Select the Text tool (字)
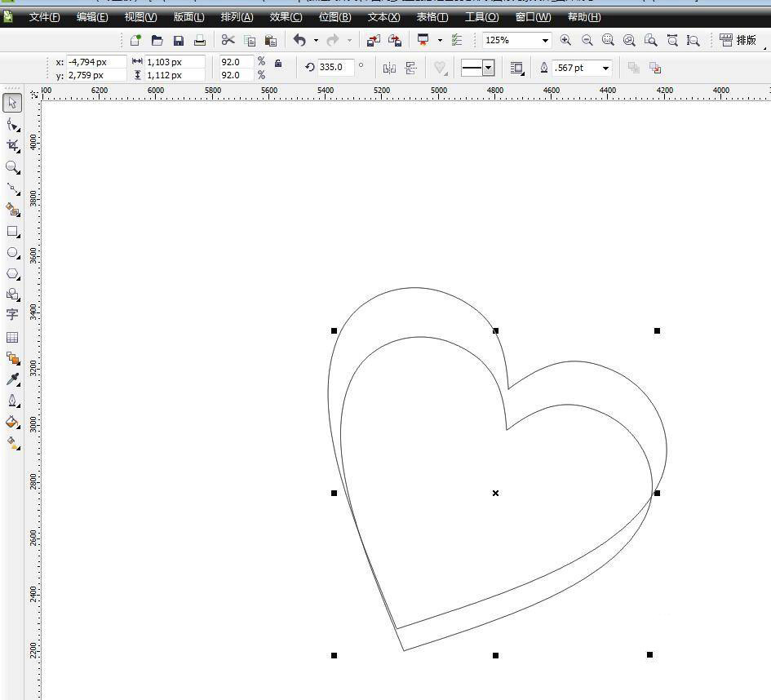The image size is (771, 700). point(12,314)
